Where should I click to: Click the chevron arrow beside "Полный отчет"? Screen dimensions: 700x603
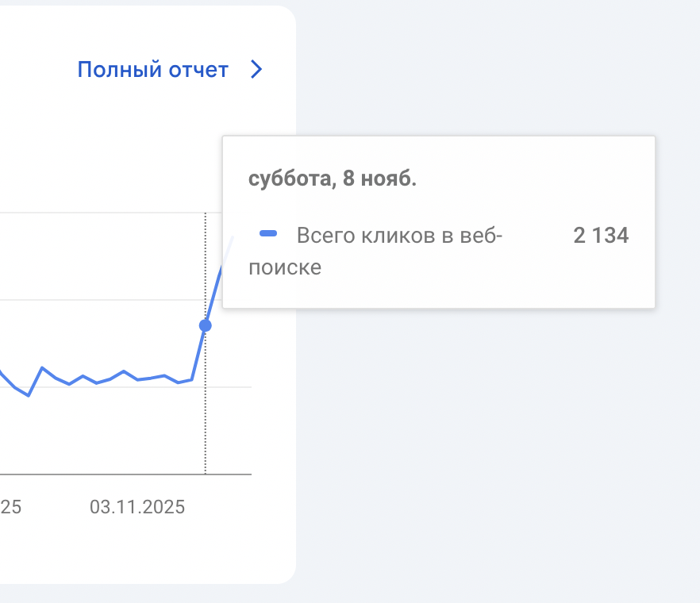point(256,70)
